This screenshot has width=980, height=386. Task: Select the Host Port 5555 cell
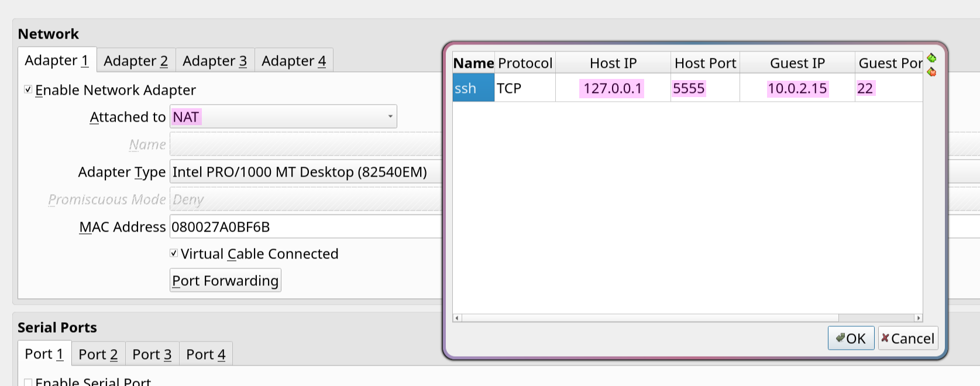(704, 88)
